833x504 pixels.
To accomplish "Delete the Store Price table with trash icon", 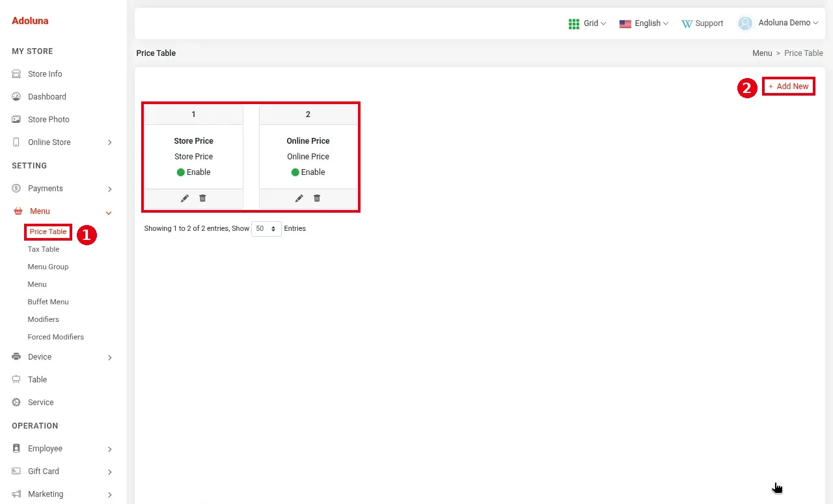I will pos(202,198).
